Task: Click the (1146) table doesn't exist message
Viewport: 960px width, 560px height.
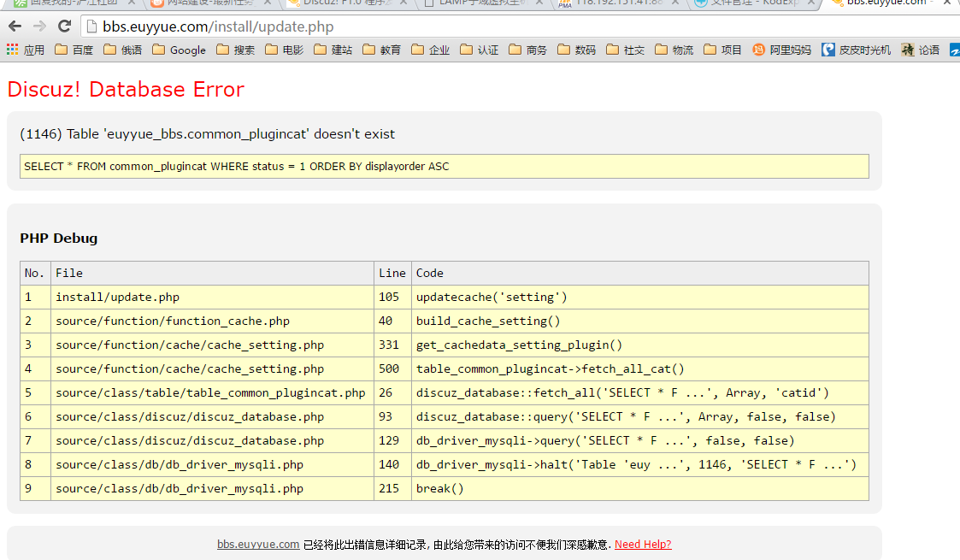Action: pyautogui.click(x=208, y=134)
